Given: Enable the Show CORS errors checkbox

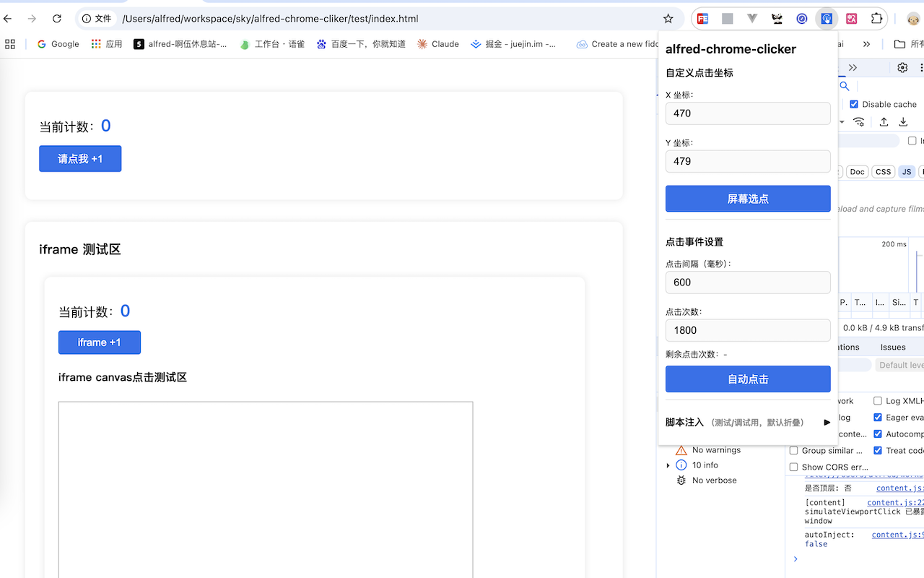Looking at the screenshot, I should coord(793,467).
